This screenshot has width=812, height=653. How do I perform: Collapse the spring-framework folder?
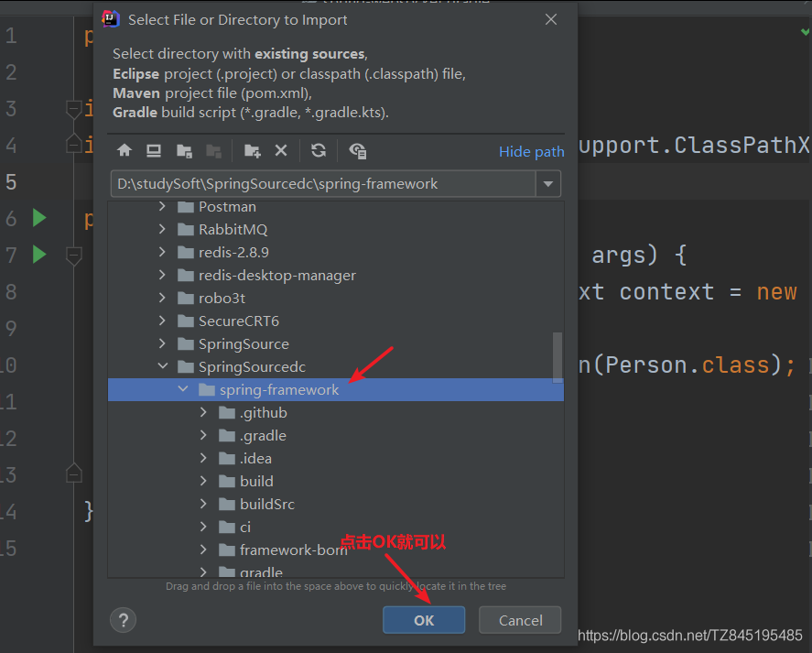[x=183, y=388]
